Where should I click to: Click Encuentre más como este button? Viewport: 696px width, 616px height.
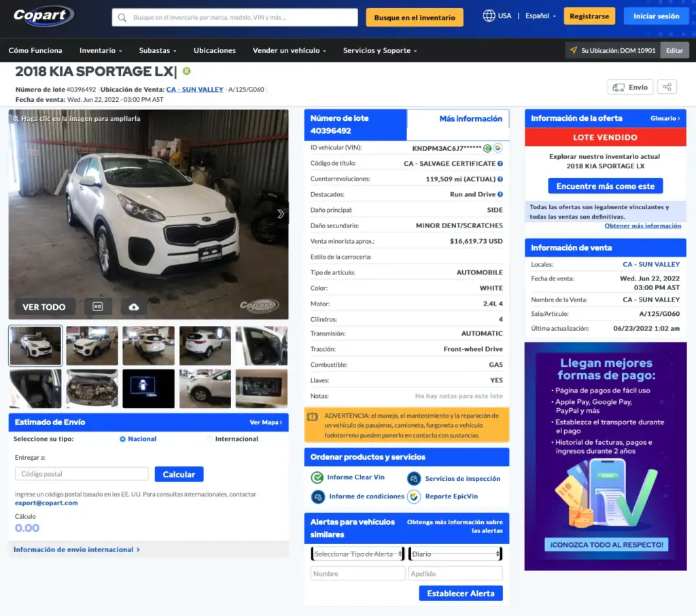(x=605, y=186)
